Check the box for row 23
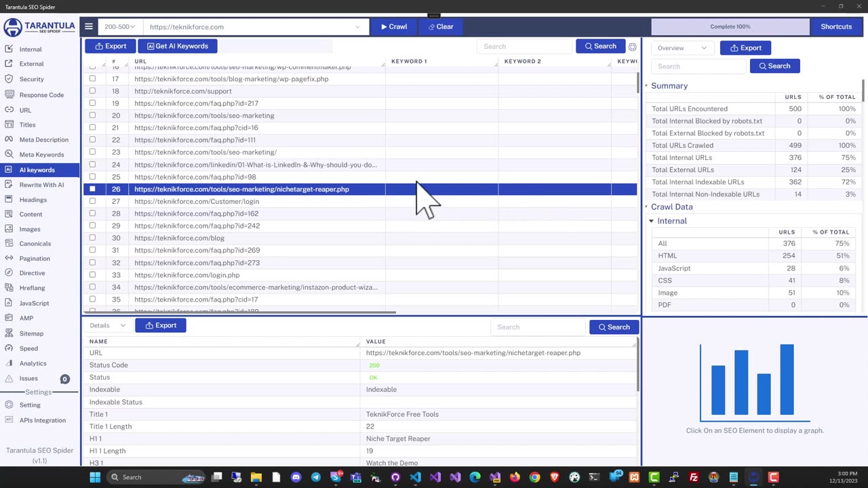 point(92,152)
